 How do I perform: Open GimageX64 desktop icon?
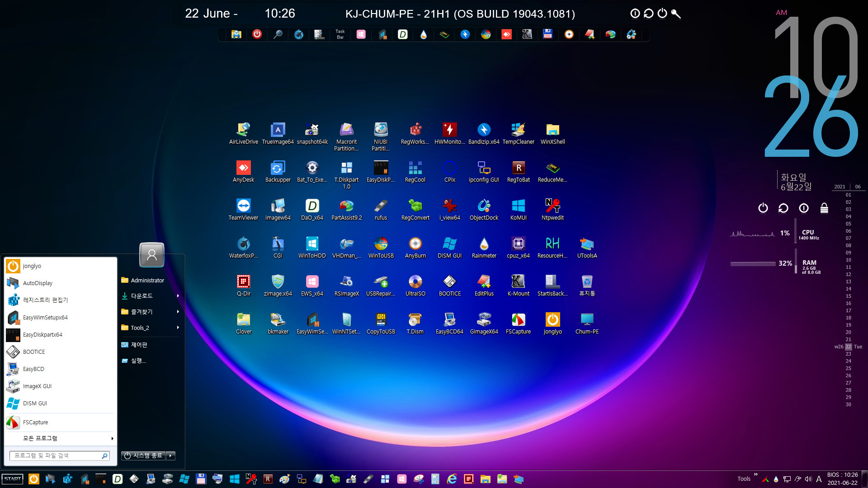point(484,324)
